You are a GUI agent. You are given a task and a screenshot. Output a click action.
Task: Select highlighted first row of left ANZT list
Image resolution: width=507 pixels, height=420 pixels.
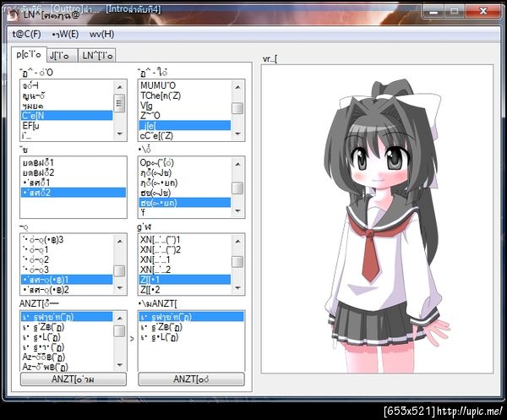click(x=67, y=317)
